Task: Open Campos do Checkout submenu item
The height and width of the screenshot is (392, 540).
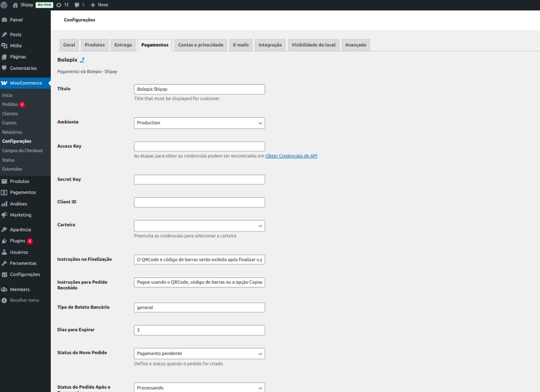Action: (22, 151)
